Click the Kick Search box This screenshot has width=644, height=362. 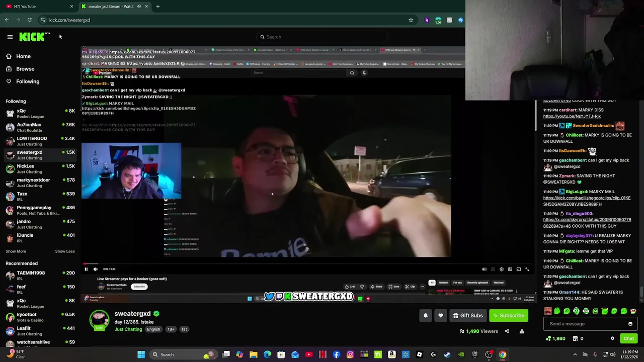(x=322, y=37)
